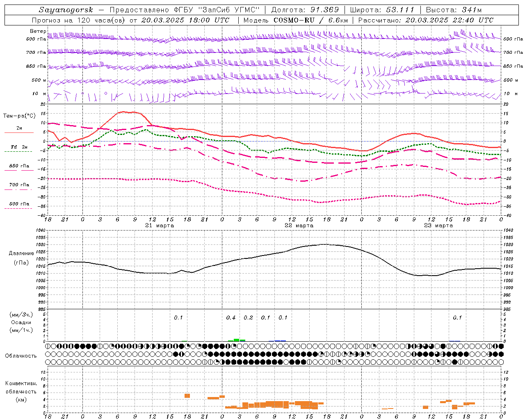Viewport: 525px width, 420px height.
Task: Click the '(км)' convective height unit label
Action: [21, 399]
